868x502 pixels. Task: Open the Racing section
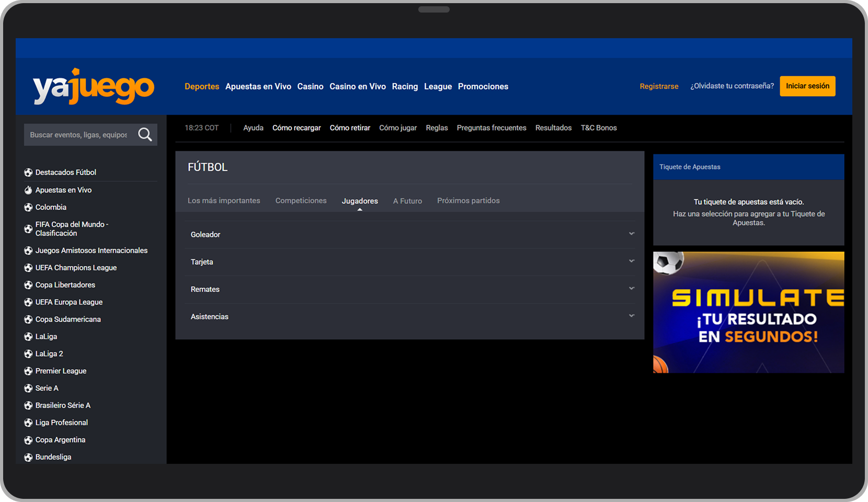(405, 87)
